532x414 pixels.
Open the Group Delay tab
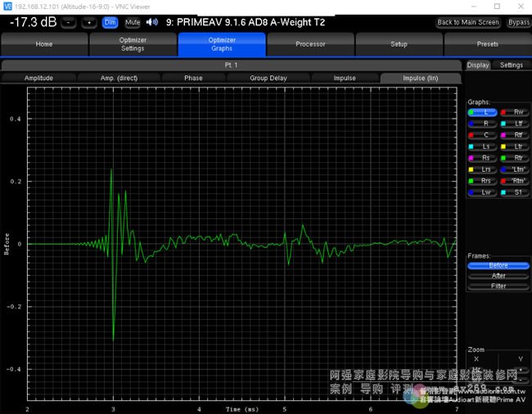coord(267,78)
